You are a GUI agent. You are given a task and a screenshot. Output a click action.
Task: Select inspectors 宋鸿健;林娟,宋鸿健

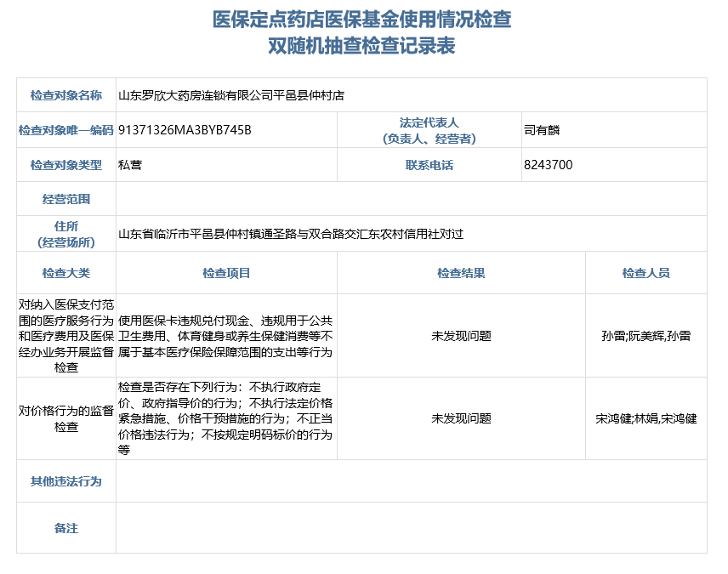(646, 418)
